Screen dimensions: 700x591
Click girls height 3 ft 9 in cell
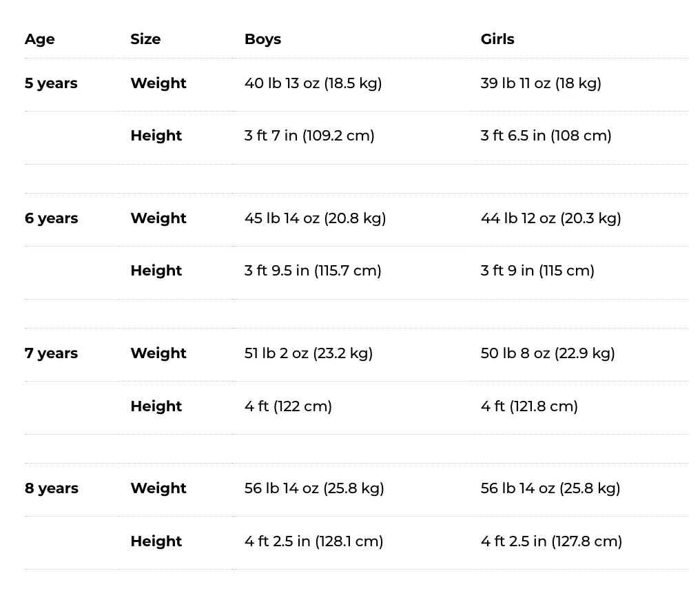(x=537, y=271)
